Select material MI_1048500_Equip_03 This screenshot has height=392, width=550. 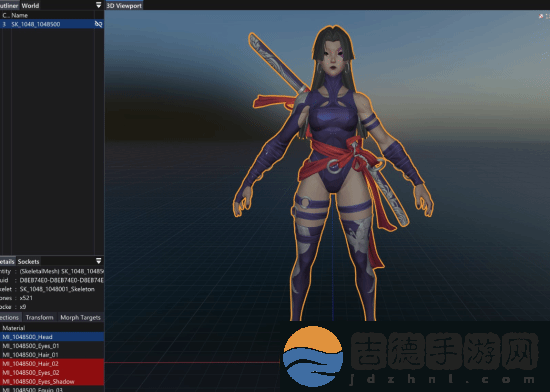point(52,389)
